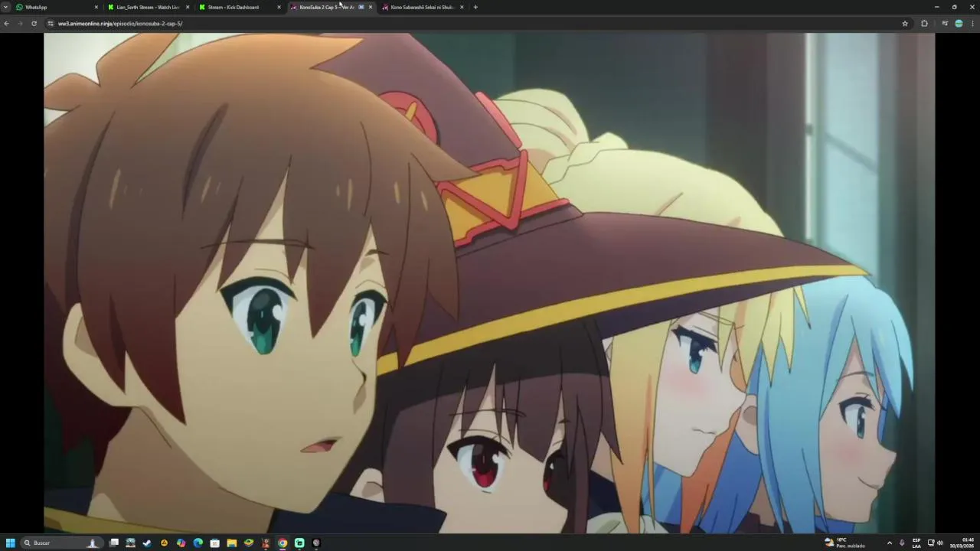Image resolution: width=980 pixels, height=551 pixels.
Task: Open OBS Studio from the taskbar
Action: [316, 543]
